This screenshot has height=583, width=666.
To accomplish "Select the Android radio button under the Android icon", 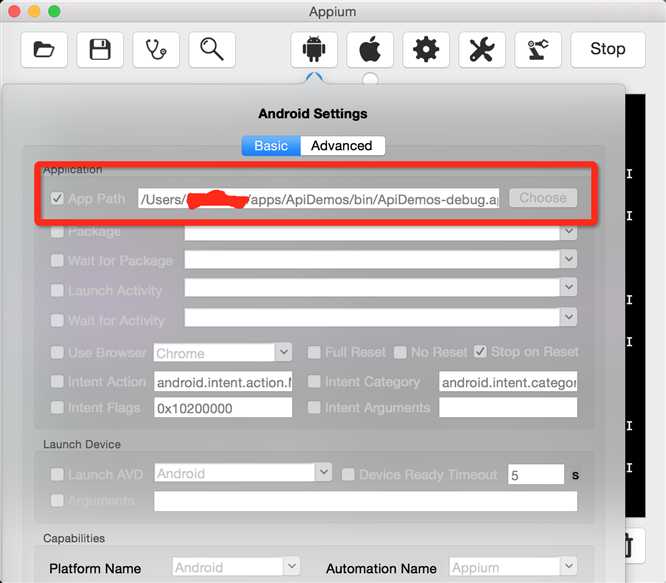I will [x=314, y=78].
